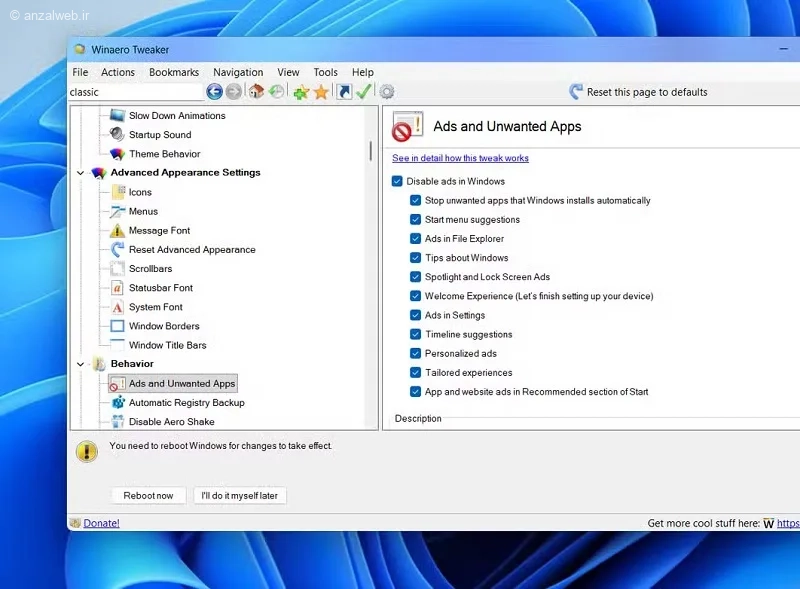The width and height of the screenshot is (800, 589).
Task: Uncheck Disable ads in Windows
Action: tap(397, 181)
